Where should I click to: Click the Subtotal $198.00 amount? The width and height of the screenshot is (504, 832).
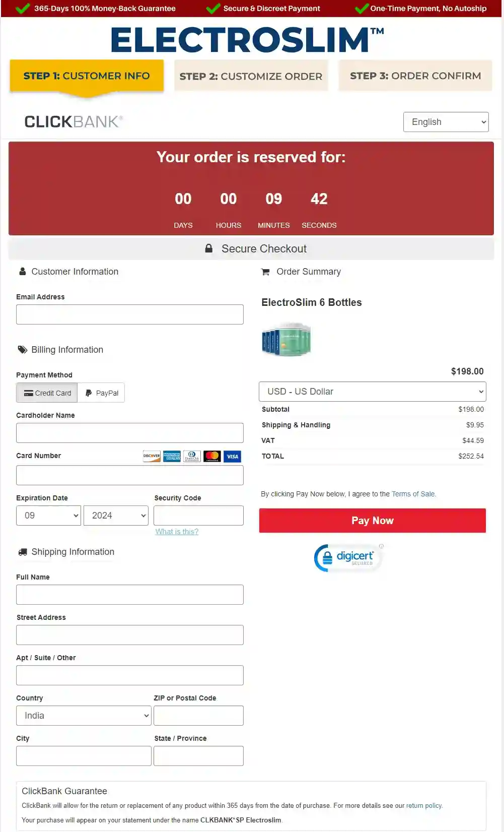471,409
